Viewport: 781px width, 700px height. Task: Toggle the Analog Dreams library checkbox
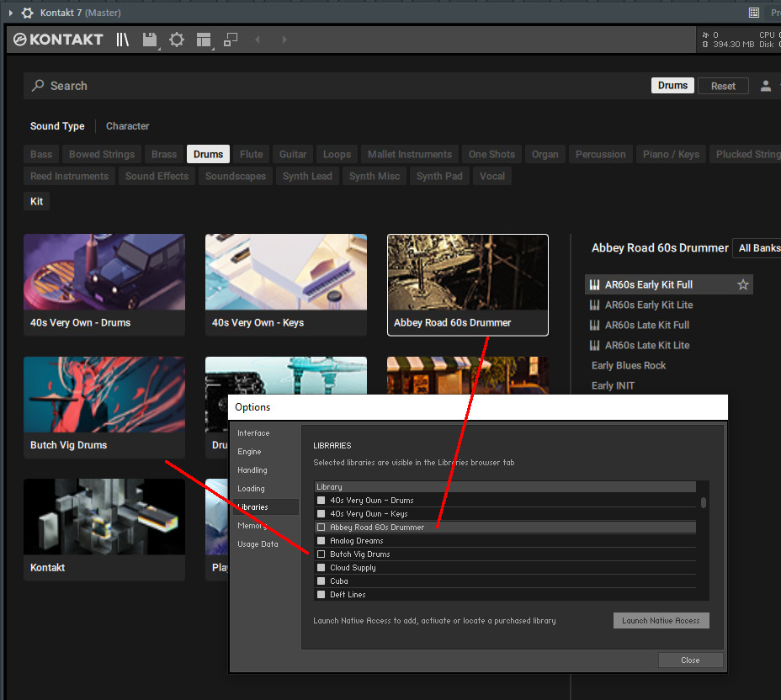click(321, 541)
